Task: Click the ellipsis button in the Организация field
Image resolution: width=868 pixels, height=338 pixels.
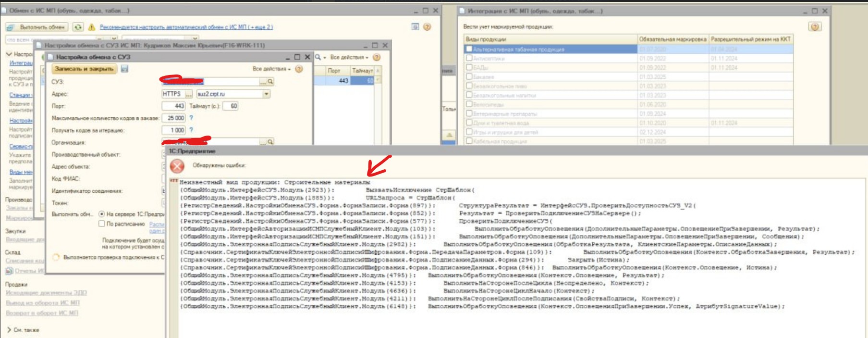Action: (263, 142)
